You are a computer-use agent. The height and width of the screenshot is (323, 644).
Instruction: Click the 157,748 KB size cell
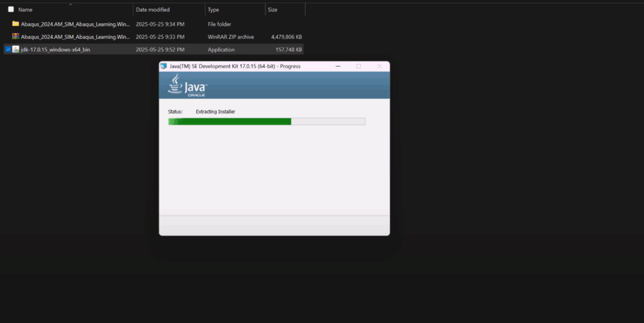pos(289,50)
